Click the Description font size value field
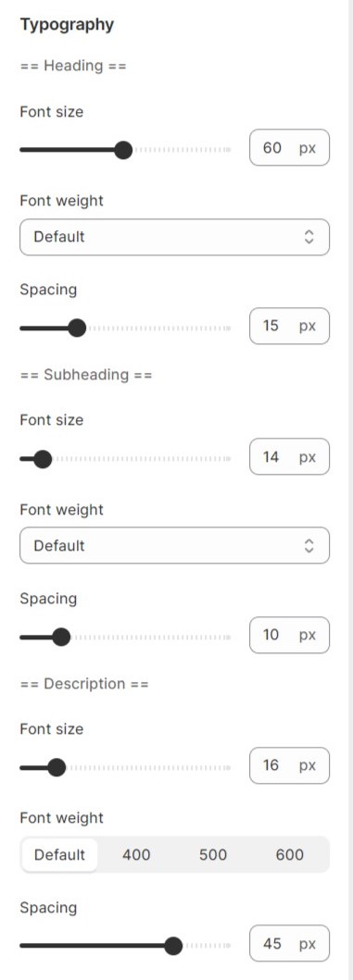 pos(289,765)
